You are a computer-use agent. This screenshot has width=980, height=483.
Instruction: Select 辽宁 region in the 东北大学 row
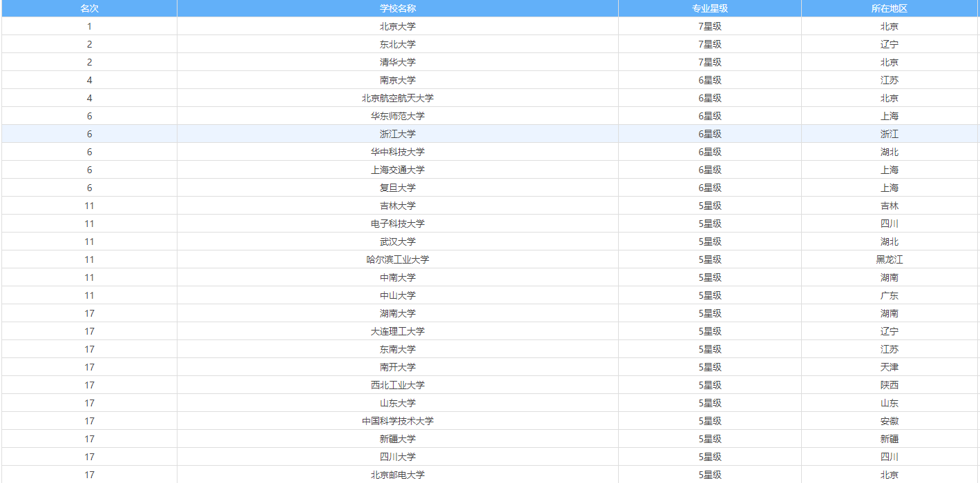click(x=890, y=44)
